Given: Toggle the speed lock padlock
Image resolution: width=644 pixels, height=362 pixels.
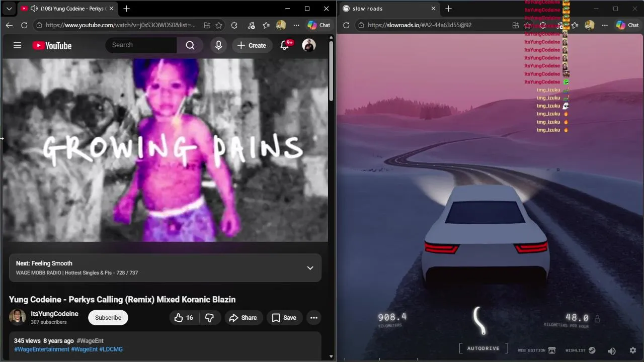Looking at the screenshot, I should 597,319.
